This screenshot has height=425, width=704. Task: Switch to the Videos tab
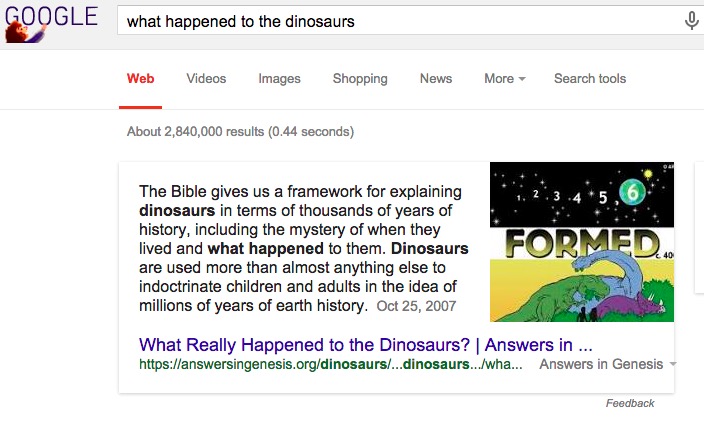tap(206, 79)
